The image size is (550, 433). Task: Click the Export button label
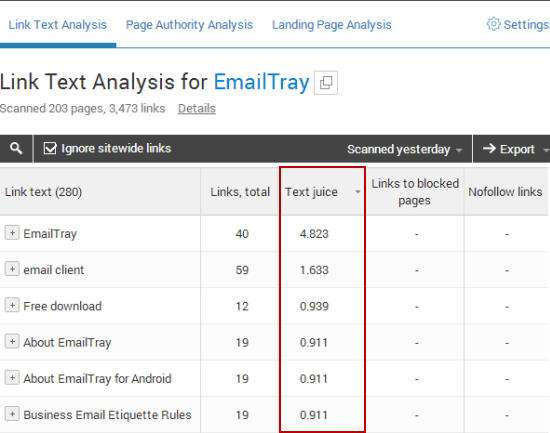(517, 149)
